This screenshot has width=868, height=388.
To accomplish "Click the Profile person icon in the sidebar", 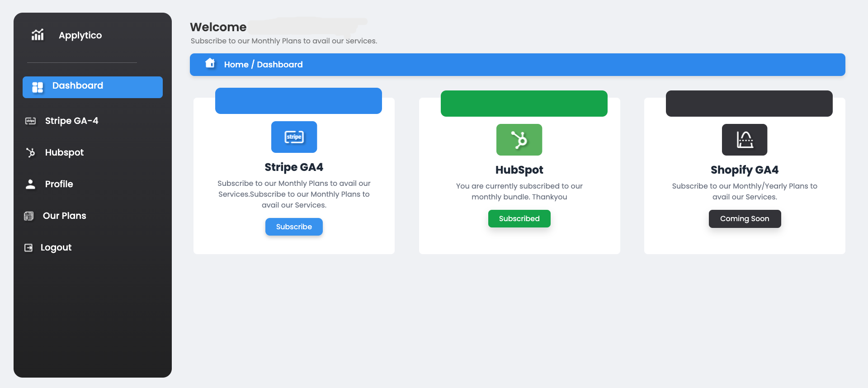I will (x=30, y=184).
